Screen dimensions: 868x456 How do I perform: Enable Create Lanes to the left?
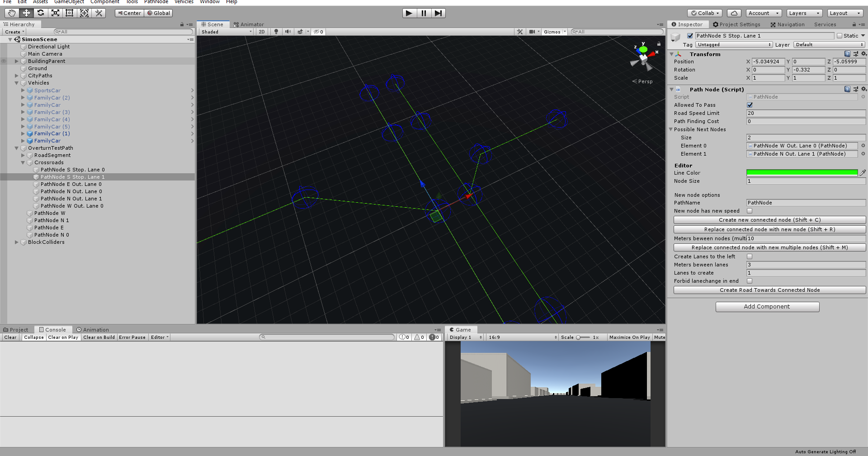[750, 256]
